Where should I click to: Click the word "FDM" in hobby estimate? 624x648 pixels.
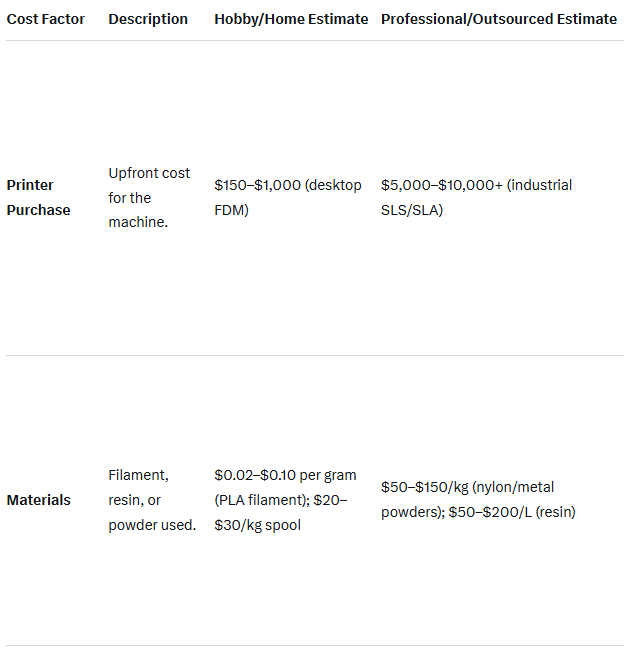[231, 210]
